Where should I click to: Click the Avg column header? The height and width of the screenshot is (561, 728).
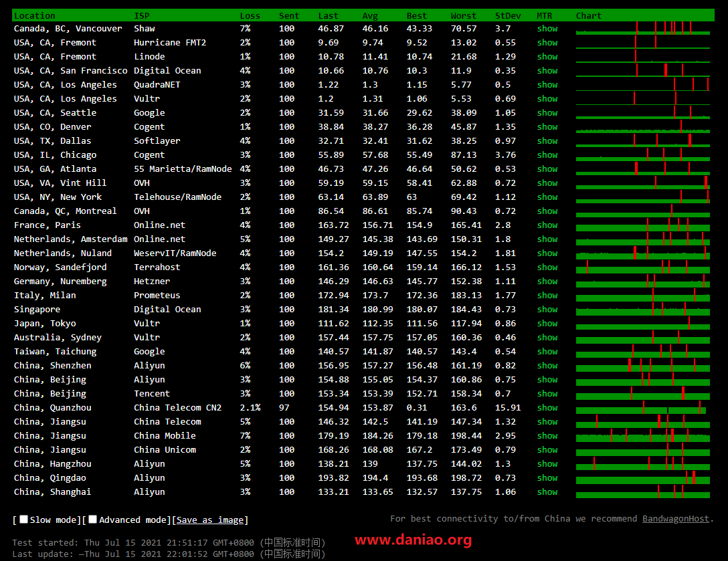click(370, 16)
